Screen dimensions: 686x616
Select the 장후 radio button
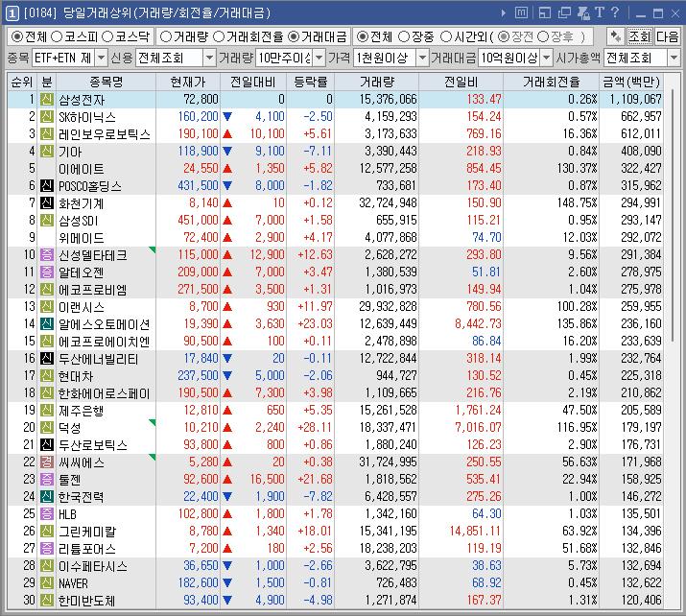tap(542, 36)
